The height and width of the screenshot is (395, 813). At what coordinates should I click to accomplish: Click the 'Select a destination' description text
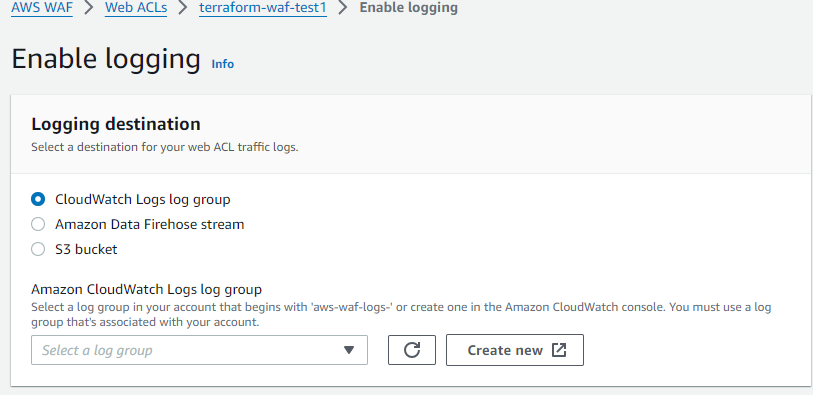point(164,147)
